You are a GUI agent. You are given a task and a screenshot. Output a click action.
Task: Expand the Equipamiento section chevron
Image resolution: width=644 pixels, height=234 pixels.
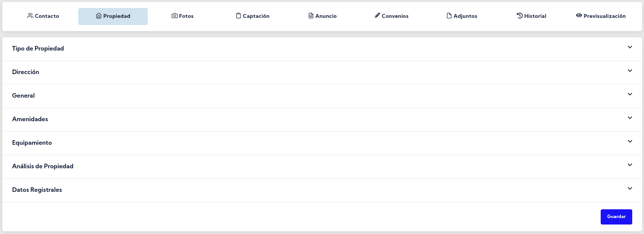(x=630, y=142)
